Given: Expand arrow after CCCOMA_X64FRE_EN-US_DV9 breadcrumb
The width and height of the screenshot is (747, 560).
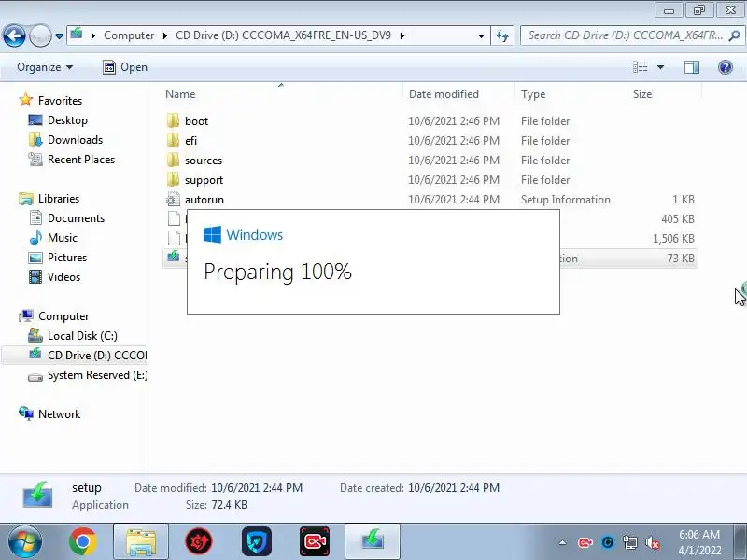Looking at the screenshot, I should (x=402, y=35).
